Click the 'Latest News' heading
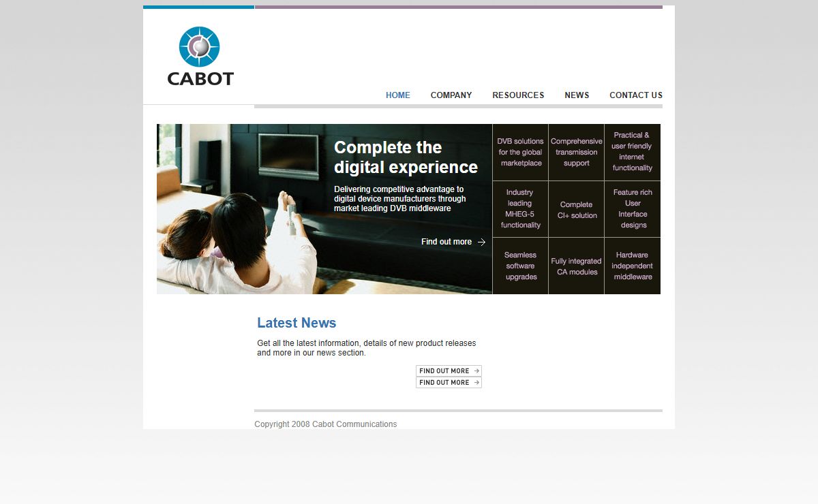Image resolution: width=818 pixels, height=504 pixels. click(x=297, y=323)
